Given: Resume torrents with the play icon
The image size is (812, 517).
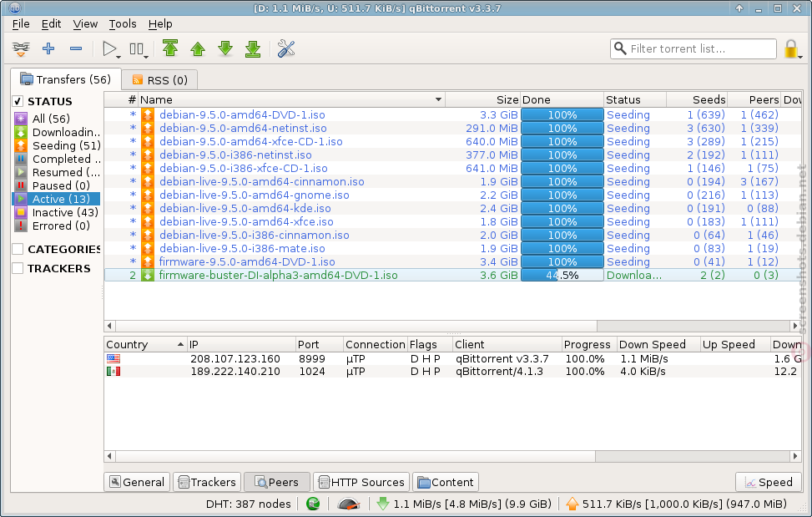Looking at the screenshot, I should pyautogui.click(x=110, y=49).
